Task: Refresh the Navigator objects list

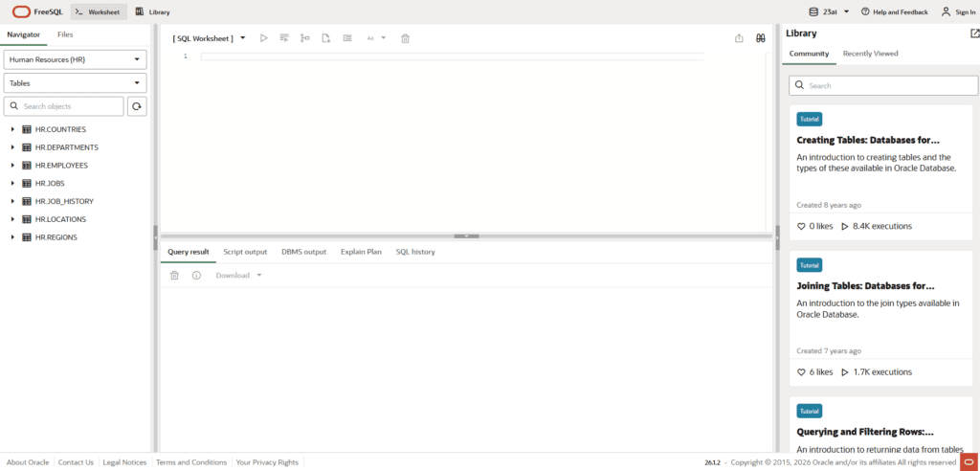Action: click(137, 106)
